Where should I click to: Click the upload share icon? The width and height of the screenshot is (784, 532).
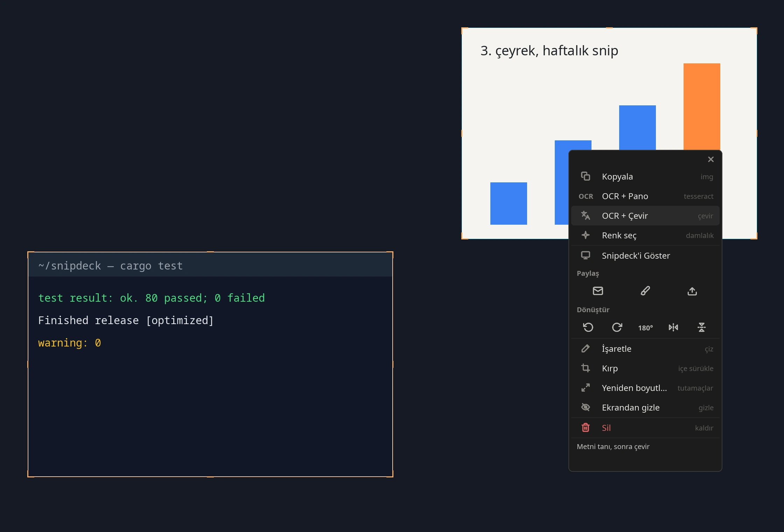pos(692,291)
